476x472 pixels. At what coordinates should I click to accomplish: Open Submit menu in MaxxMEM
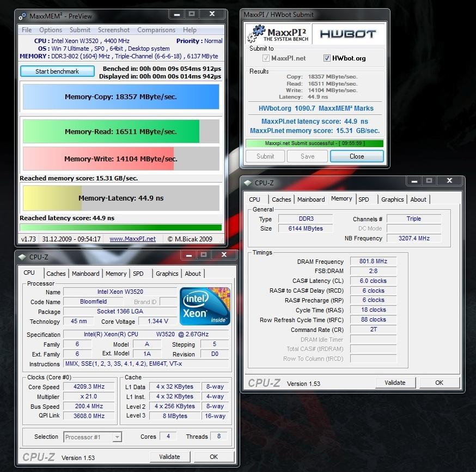(80, 30)
